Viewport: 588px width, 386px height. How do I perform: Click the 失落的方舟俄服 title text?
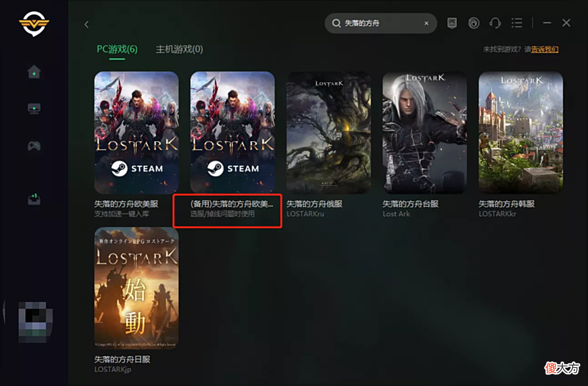pos(314,204)
